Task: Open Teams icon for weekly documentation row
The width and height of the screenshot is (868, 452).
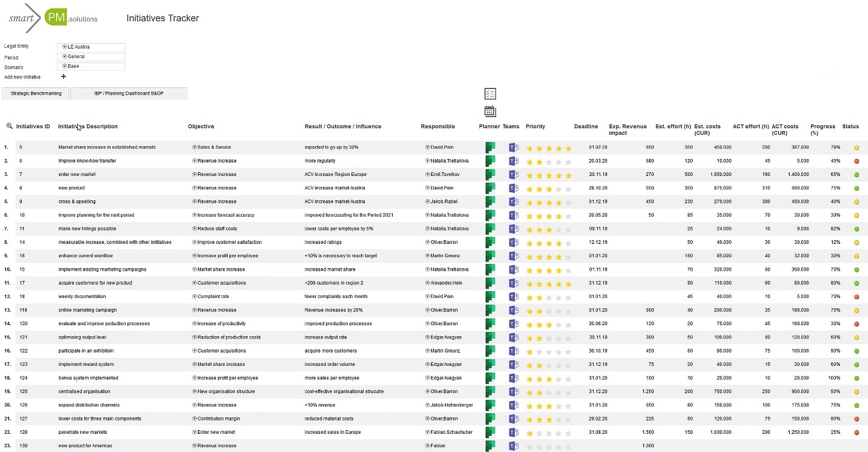Action: [514, 297]
